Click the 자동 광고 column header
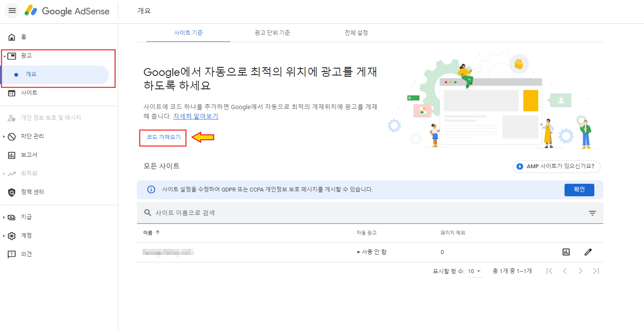The image size is (644, 330). point(367,233)
